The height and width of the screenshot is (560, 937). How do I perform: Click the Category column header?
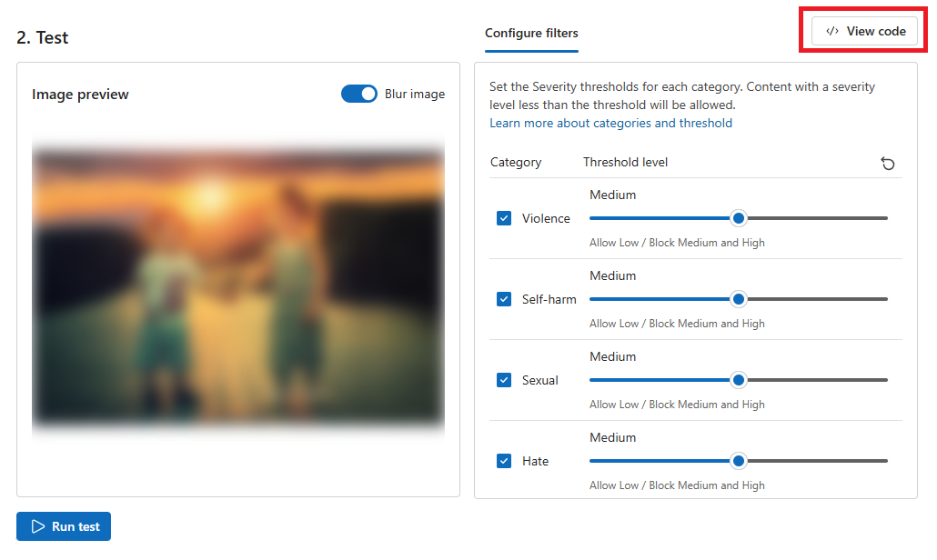514,162
